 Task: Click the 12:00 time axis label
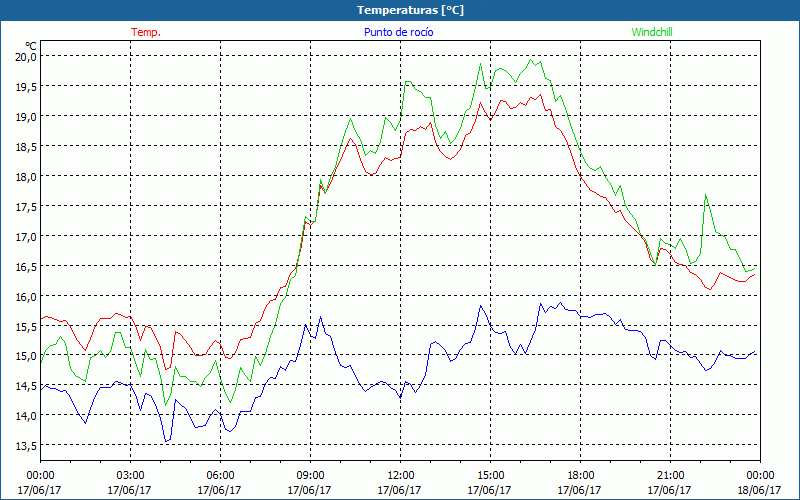[x=400, y=475]
